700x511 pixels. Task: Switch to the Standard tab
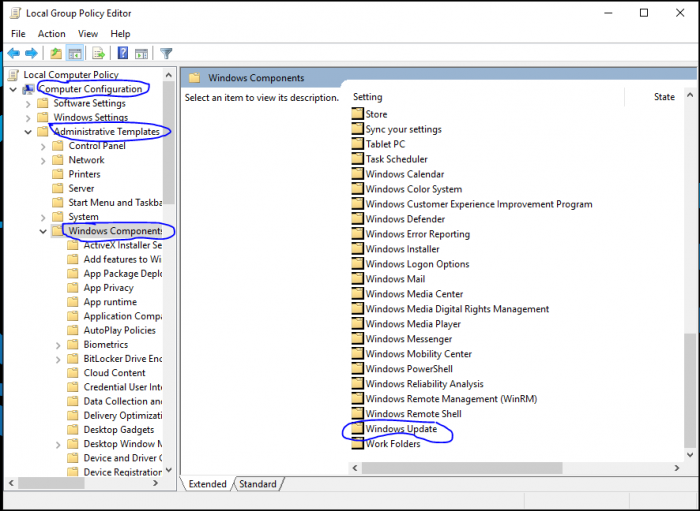click(257, 484)
